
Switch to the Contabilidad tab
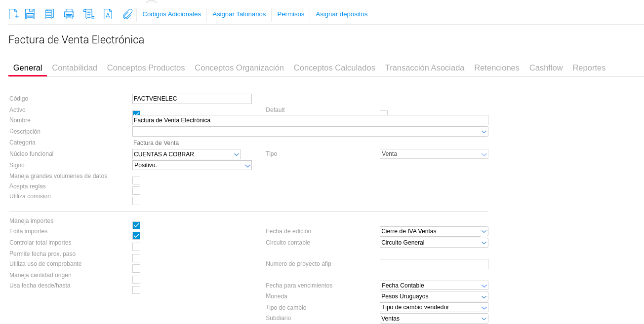75,68
